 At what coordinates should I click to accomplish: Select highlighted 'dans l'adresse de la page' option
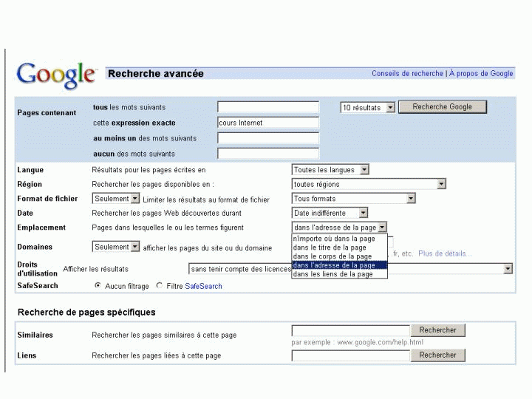pyautogui.click(x=339, y=265)
